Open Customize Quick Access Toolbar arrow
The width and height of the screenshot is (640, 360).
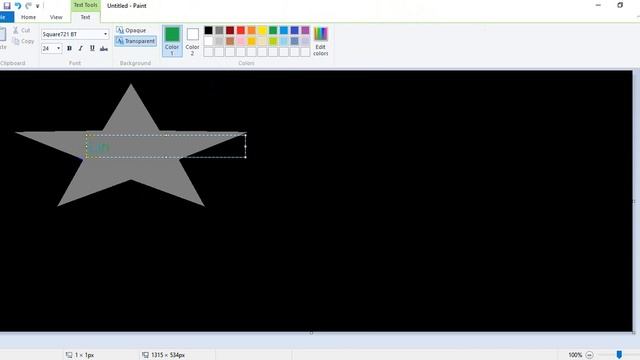tap(38, 6)
